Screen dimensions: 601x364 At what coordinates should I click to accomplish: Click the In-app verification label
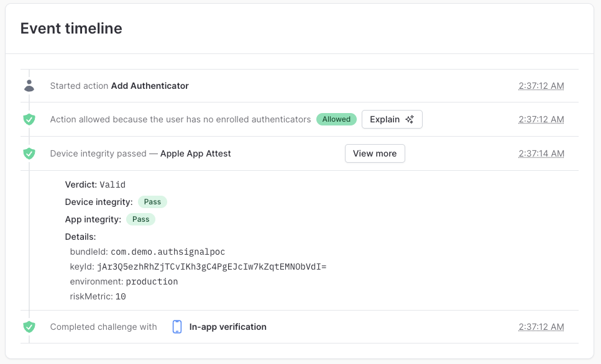tap(227, 327)
